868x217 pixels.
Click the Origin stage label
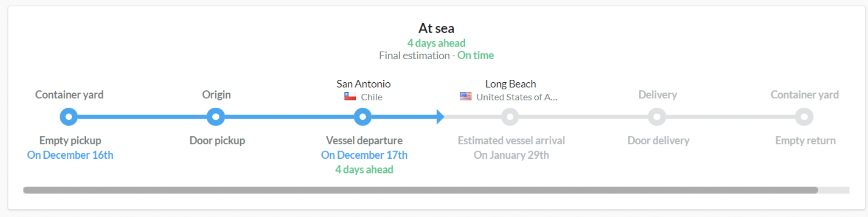(x=216, y=95)
